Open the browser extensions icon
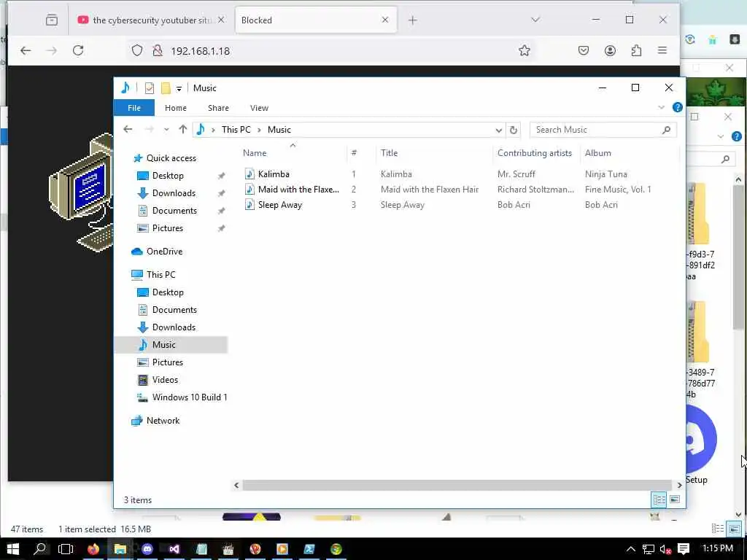The image size is (747, 560). [636, 50]
